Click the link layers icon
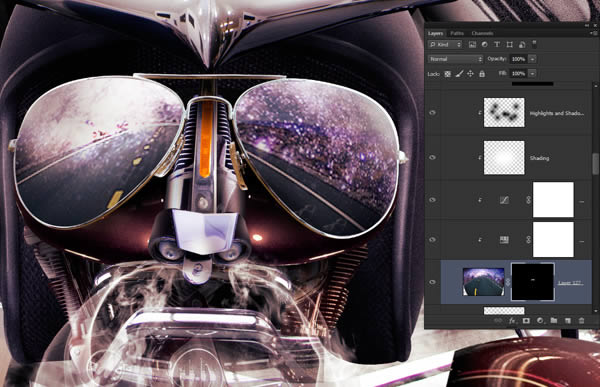The image size is (600, 387). [x=498, y=320]
